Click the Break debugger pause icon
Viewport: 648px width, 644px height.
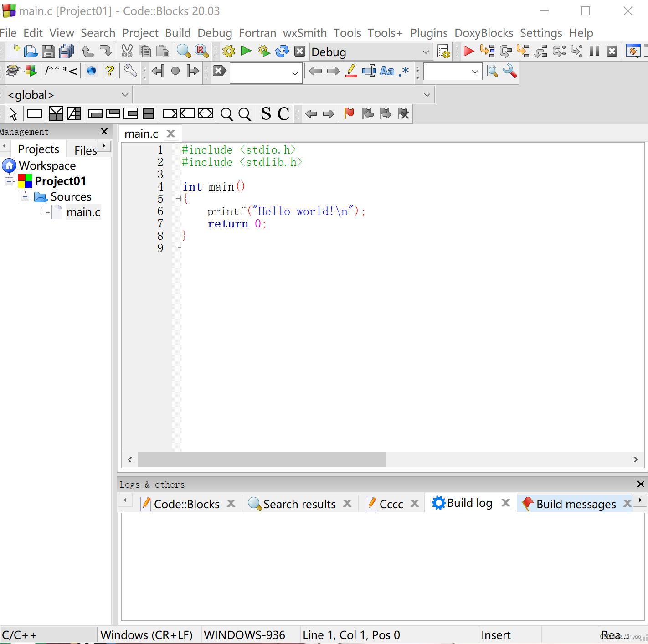click(594, 51)
